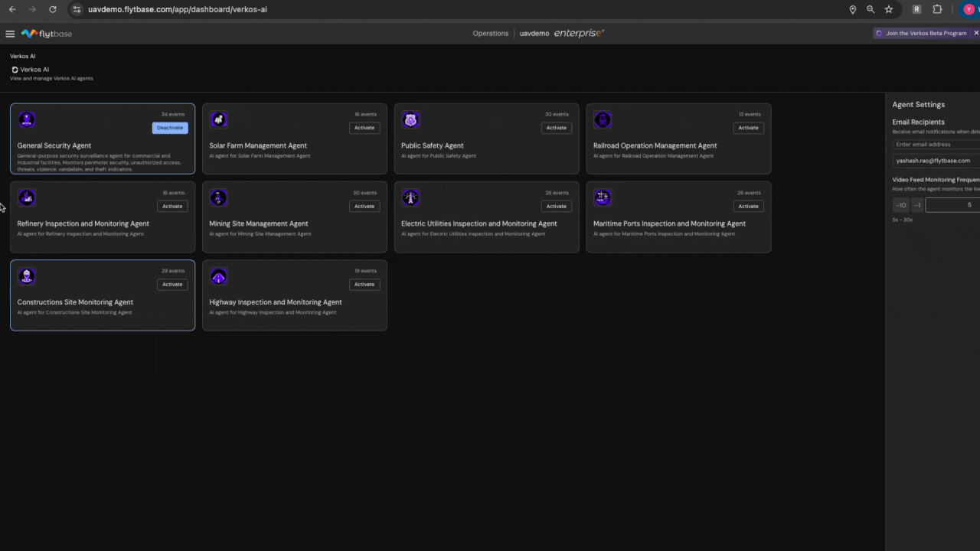The height and width of the screenshot is (551, 980).
Task: Decrease monitoring frequency by 1
Action: point(917,205)
